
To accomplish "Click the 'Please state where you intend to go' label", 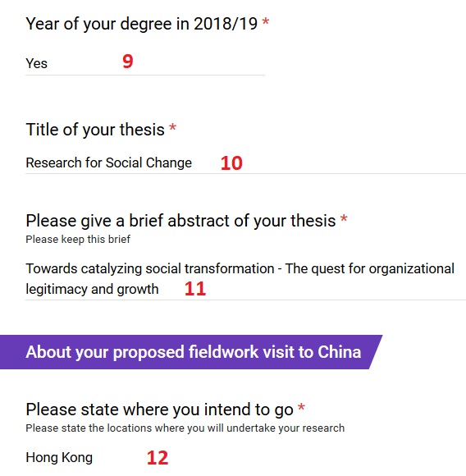I will [160, 410].
